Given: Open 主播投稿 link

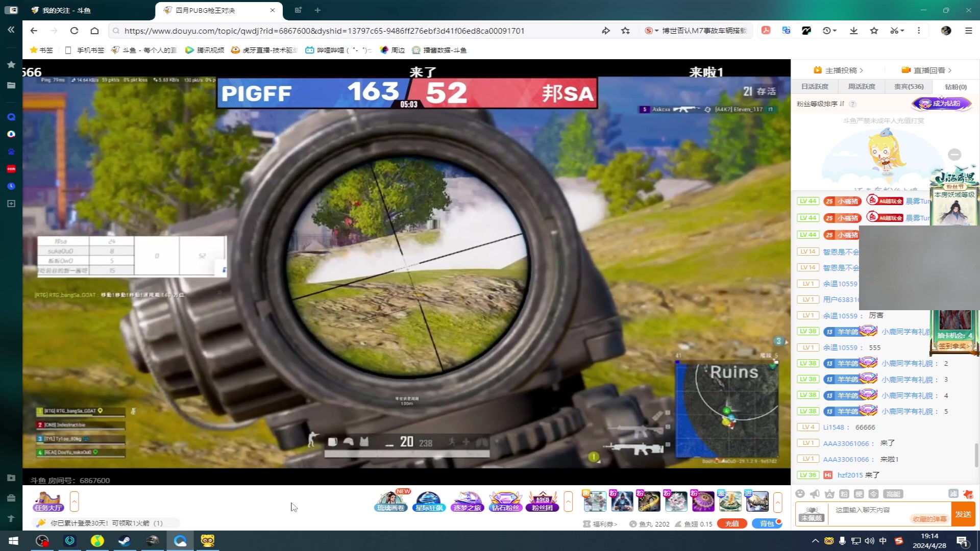Looking at the screenshot, I should (838, 70).
